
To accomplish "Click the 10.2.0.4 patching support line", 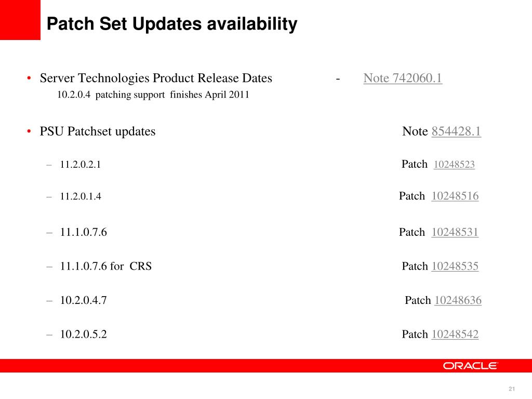I will pyautogui.click(x=153, y=95).
